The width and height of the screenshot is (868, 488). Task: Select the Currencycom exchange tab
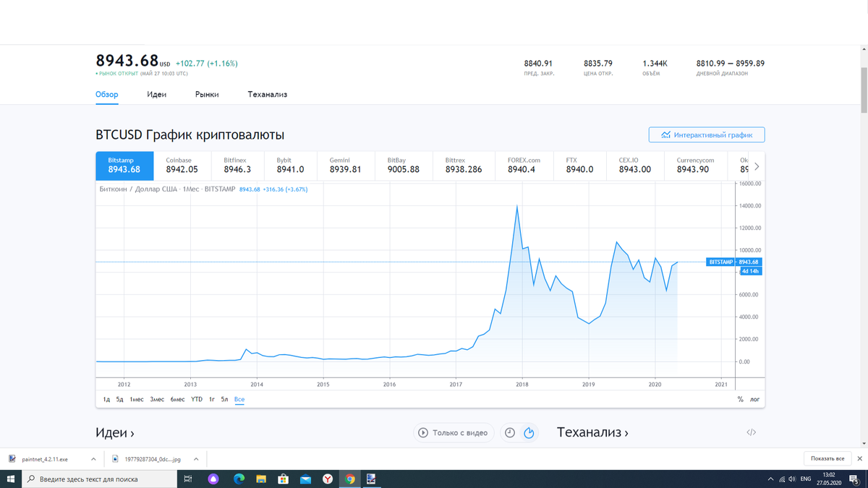tap(695, 166)
